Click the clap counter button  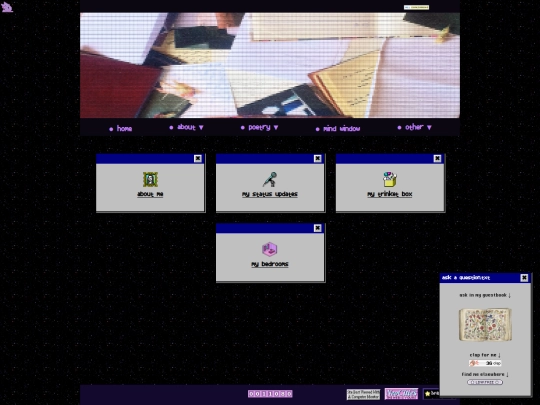pos(485,363)
